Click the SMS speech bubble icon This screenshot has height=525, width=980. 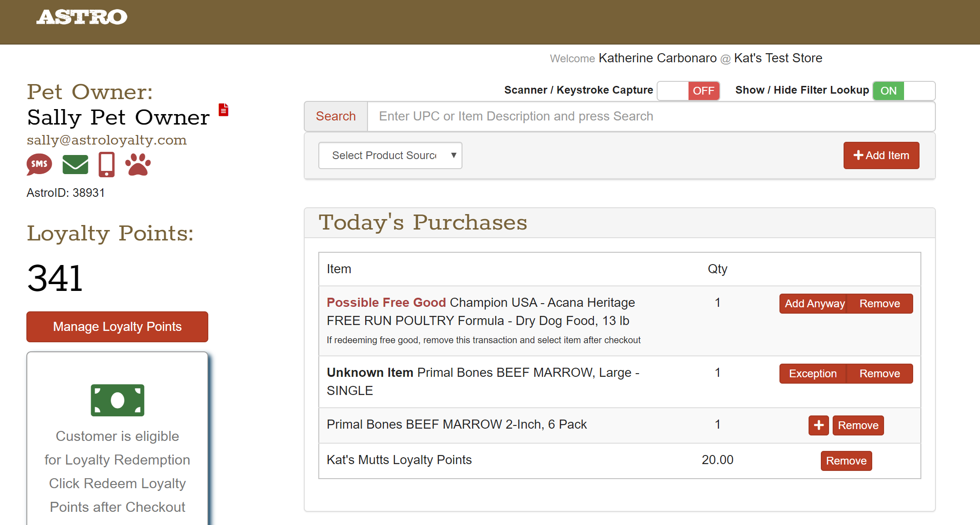[39, 164]
